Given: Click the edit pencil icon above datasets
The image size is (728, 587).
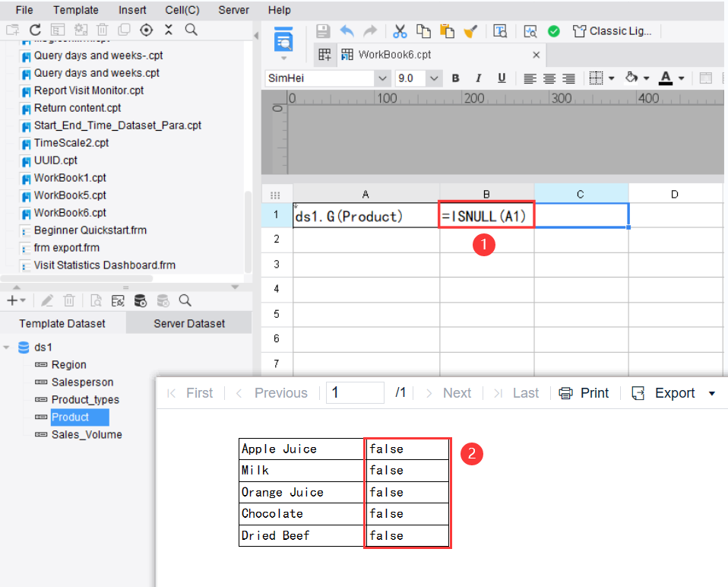Looking at the screenshot, I should tap(46, 300).
